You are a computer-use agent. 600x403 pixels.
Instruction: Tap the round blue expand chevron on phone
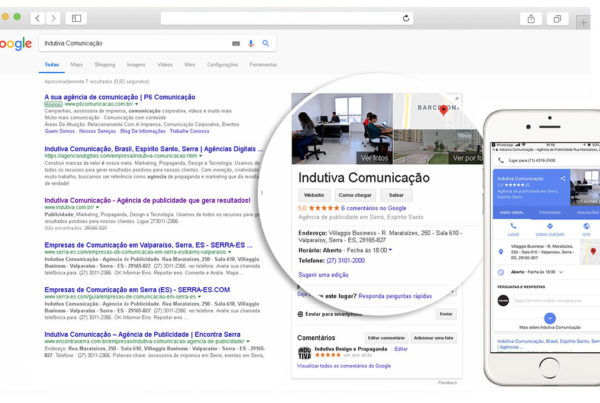pos(549,318)
